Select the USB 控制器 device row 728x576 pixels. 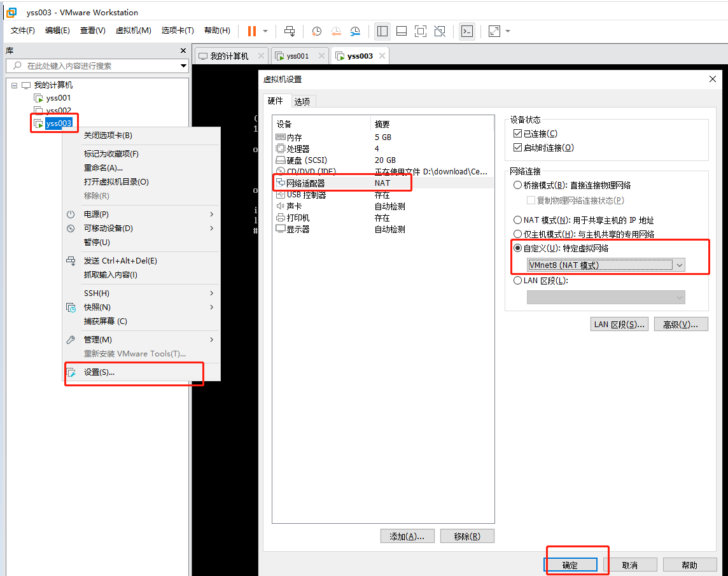pyautogui.click(x=383, y=195)
